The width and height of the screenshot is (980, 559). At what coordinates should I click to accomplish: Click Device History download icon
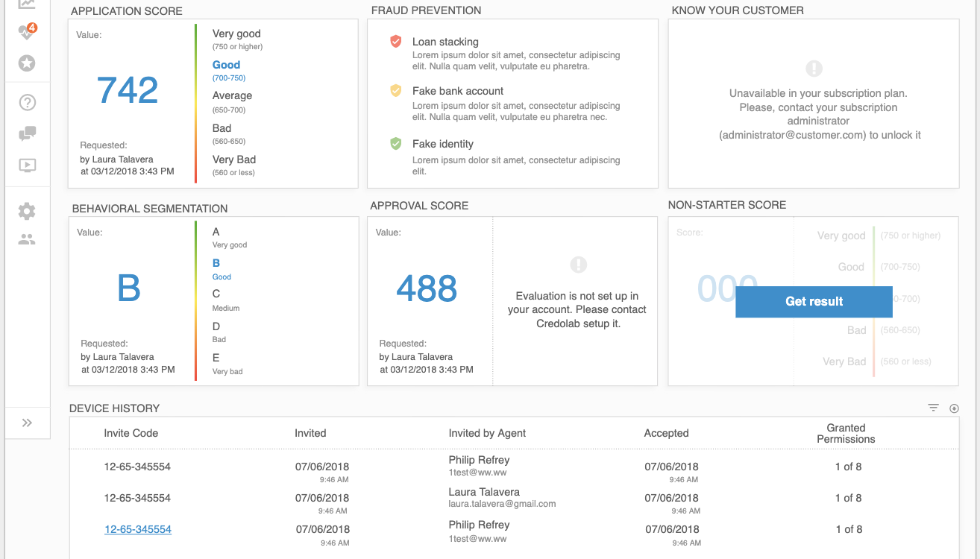tap(954, 408)
